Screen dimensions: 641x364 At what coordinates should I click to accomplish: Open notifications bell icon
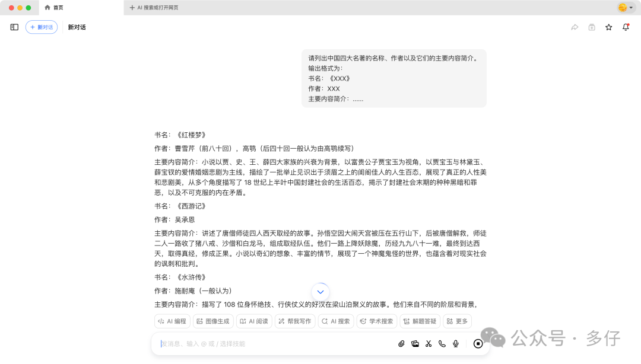[626, 27]
